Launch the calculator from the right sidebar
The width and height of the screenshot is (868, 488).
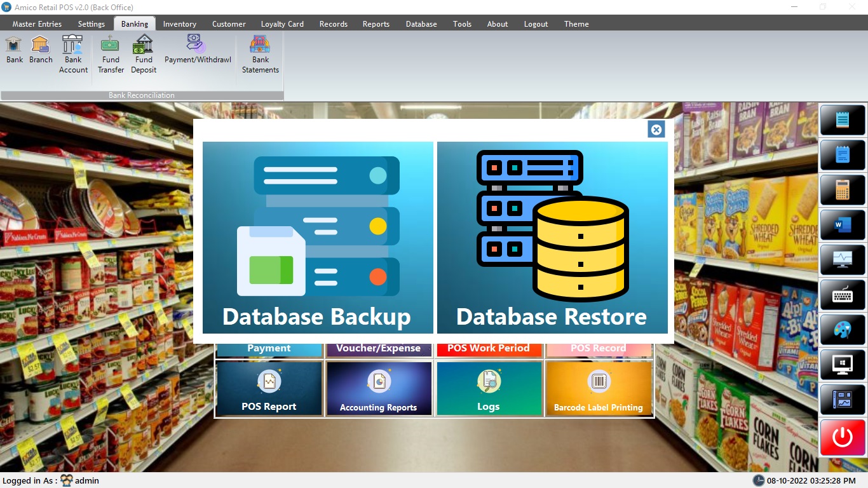click(843, 190)
